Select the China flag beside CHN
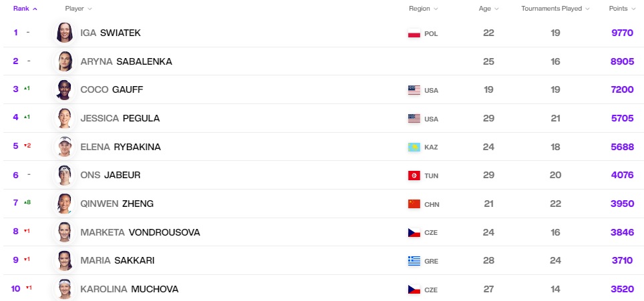 point(414,204)
